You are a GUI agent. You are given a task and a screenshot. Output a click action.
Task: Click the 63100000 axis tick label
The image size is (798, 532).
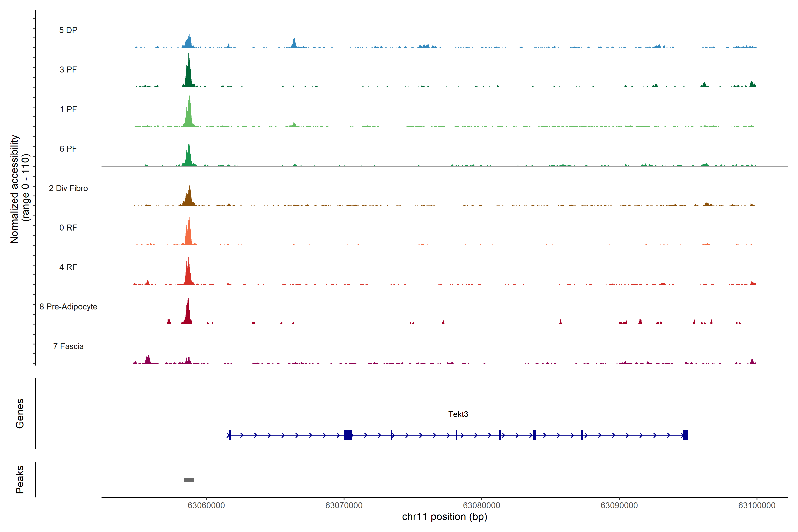(x=757, y=505)
